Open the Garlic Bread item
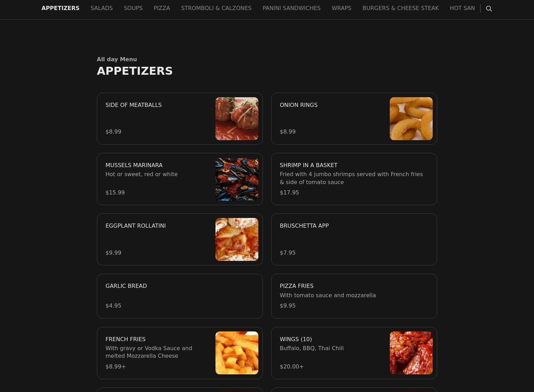Screen dimensions: 534x392 coord(180,296)
